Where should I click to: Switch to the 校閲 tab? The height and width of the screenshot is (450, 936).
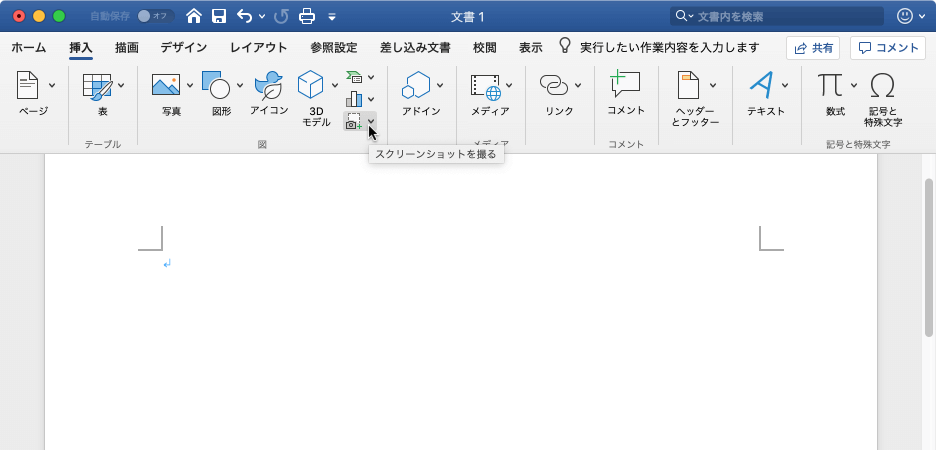coord(485,48)
